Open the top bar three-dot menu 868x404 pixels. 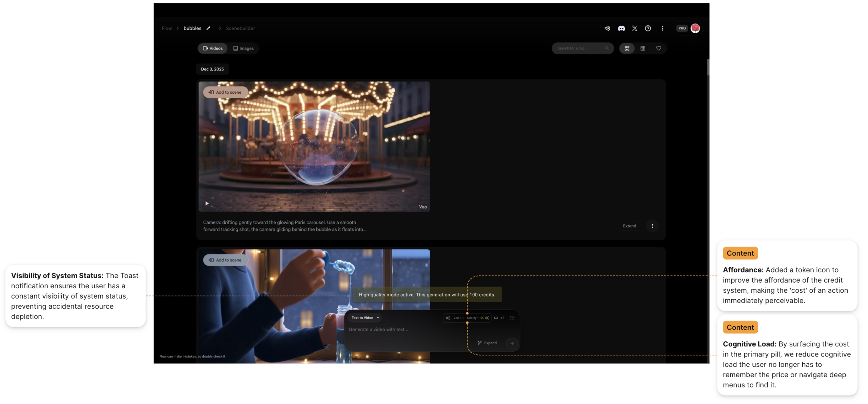coord(662,28)
